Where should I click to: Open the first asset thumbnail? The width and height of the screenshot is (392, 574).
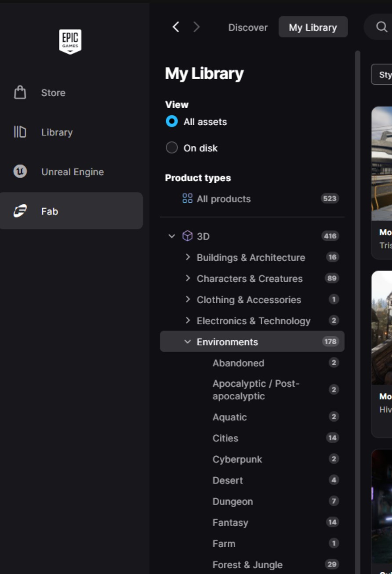381,163
